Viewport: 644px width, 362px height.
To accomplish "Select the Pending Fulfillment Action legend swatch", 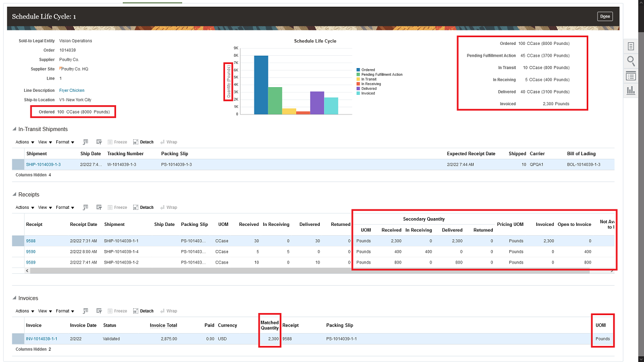I will point(358,74).
